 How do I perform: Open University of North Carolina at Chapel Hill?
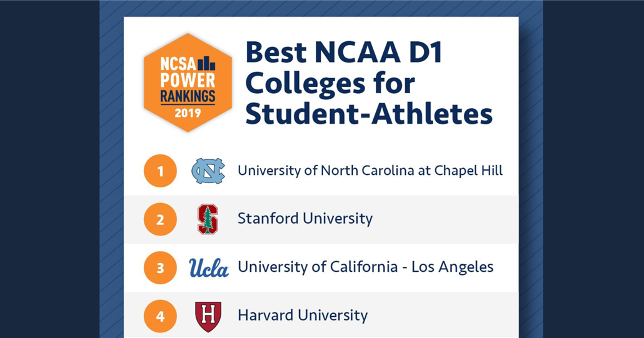(x=370, y=170)
